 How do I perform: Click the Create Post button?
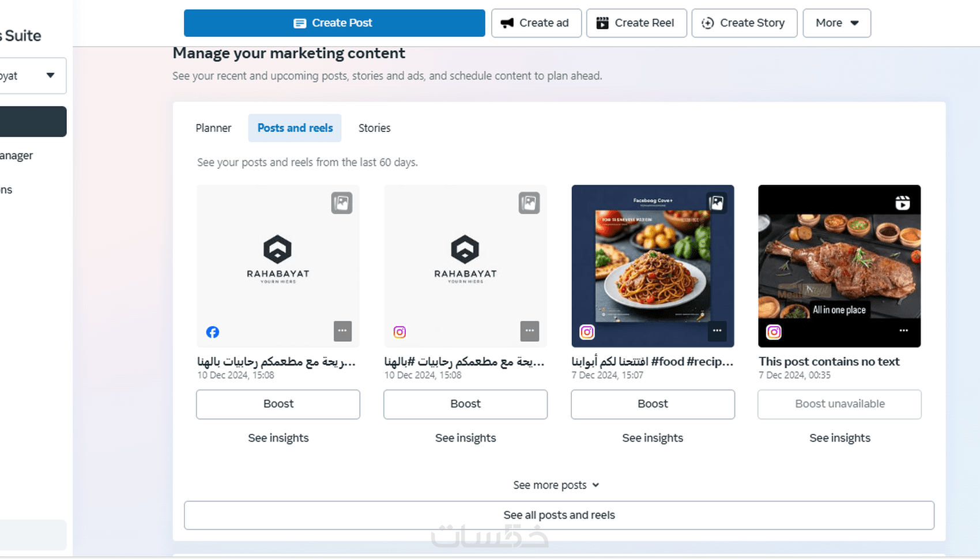point(334,23)
